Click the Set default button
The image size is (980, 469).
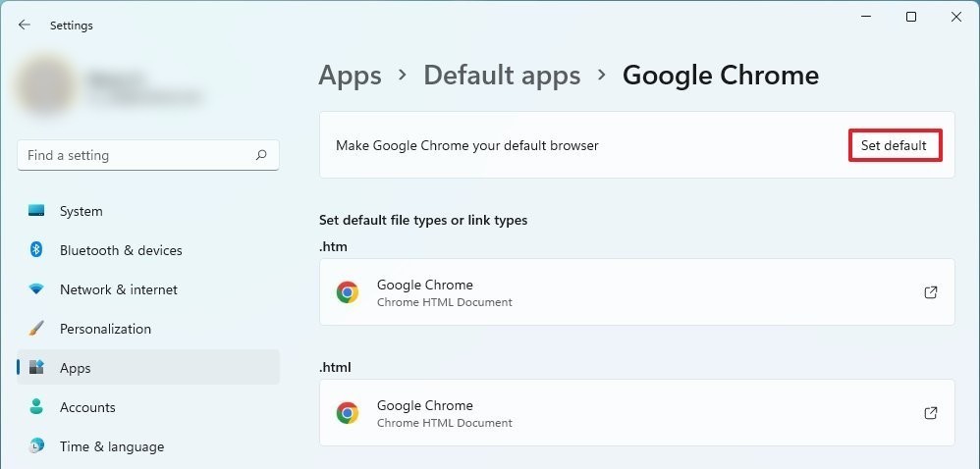pos(895,145)
